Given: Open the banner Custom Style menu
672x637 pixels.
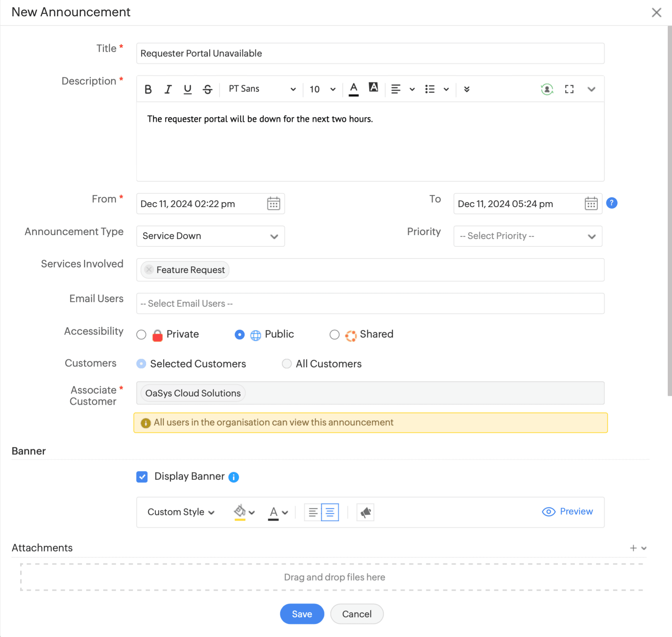Looking at the screenshot, I should tap(181, 512).
